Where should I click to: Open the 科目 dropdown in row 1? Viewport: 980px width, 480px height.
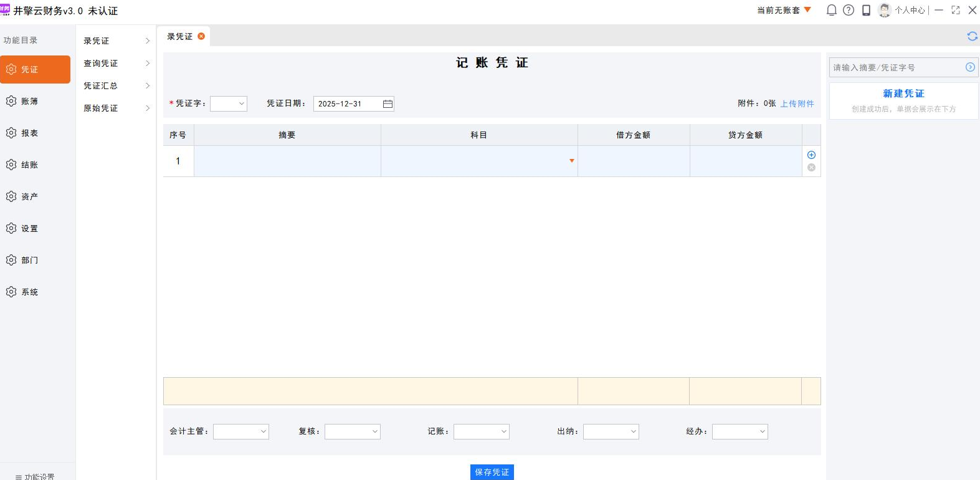click(x=571, y=161)
